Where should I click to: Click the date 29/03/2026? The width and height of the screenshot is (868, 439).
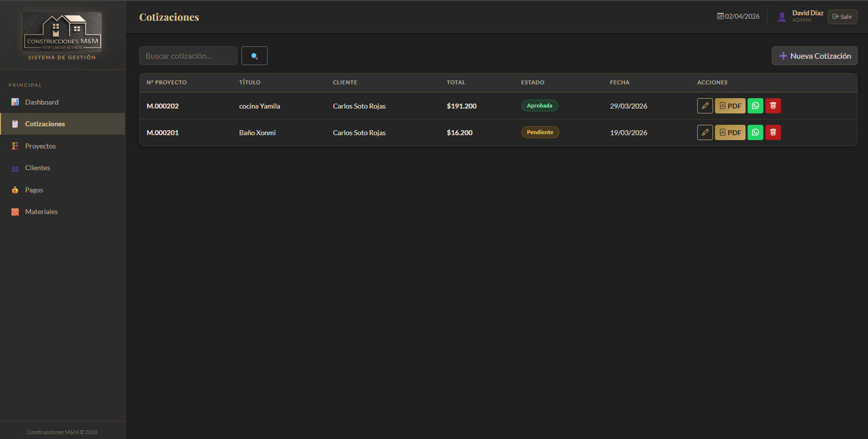[x=629, y=106]
